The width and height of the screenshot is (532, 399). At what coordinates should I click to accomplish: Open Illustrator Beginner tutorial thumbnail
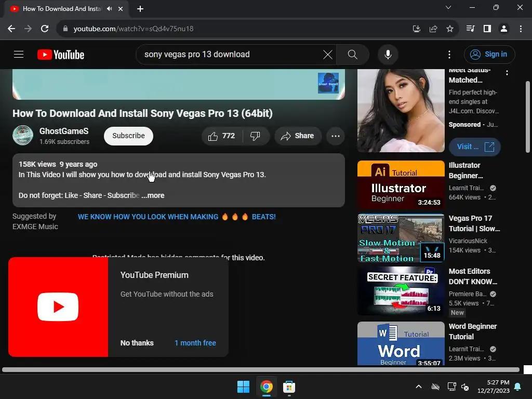[401, 184]
